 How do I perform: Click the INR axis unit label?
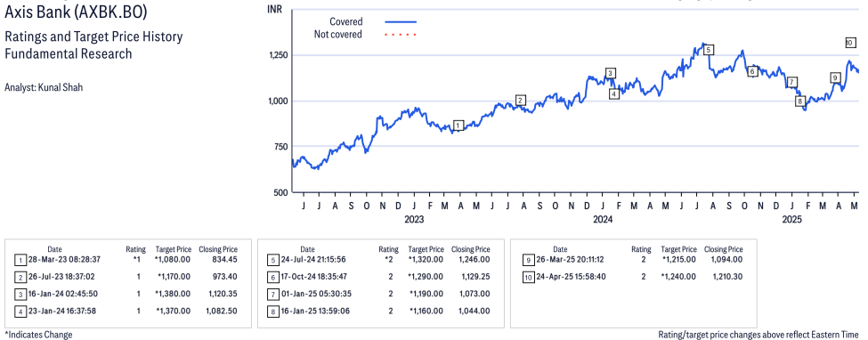tap(274, 9)
